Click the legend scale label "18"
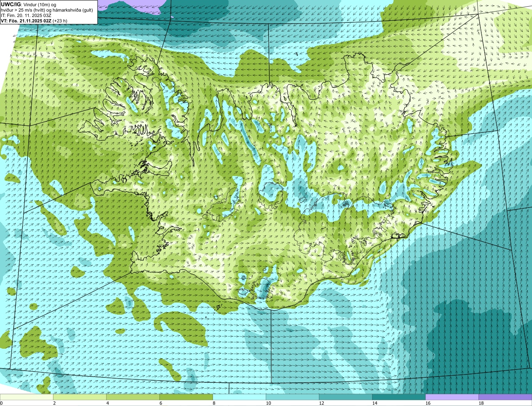532x406 pixels. click(x=481, y=403)
